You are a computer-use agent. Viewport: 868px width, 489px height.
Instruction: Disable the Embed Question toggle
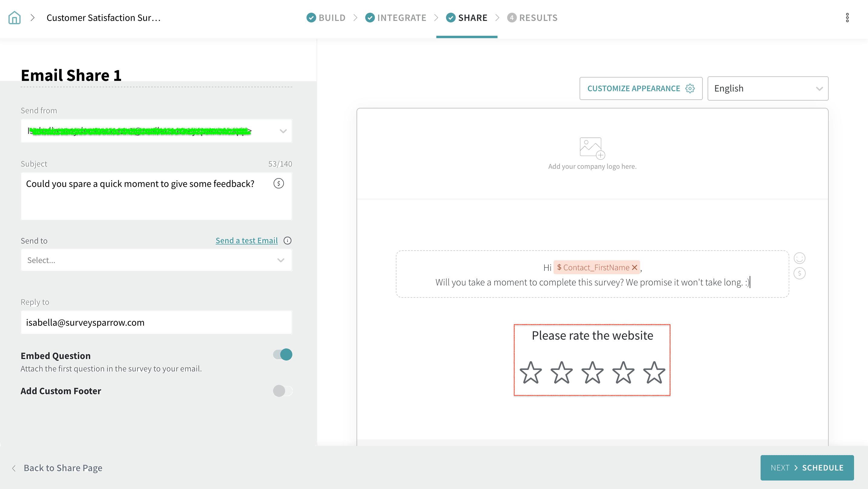[x=283, y=355]
